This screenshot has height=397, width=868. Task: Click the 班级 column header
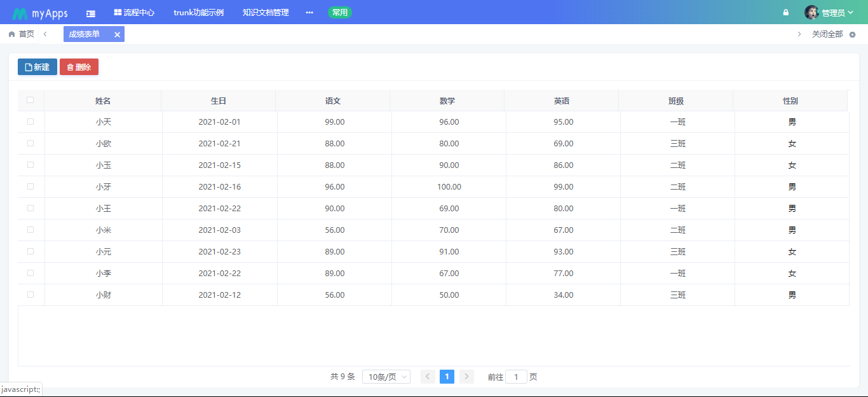(x=676, y=101)
